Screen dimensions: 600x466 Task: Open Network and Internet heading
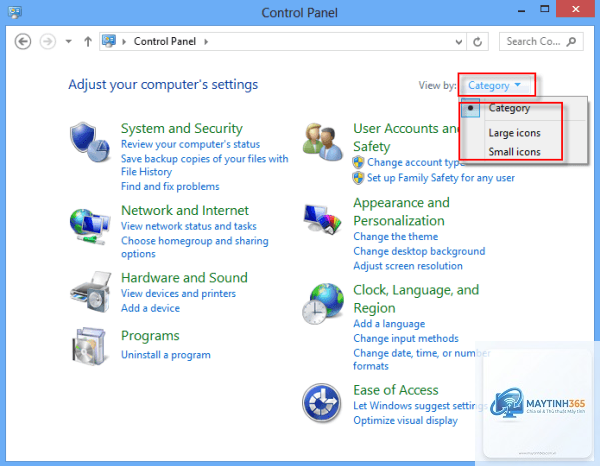pyautogui.click(x=185, y=210)
